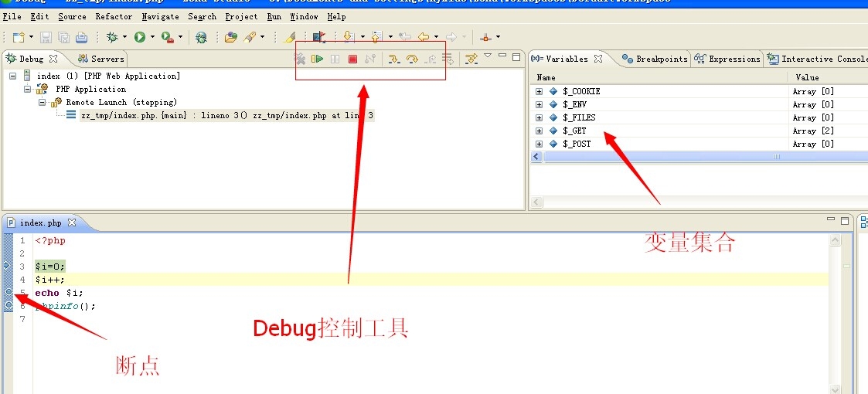
Task: Click the Save toolbar icon
Action: [x=46, y=37]
